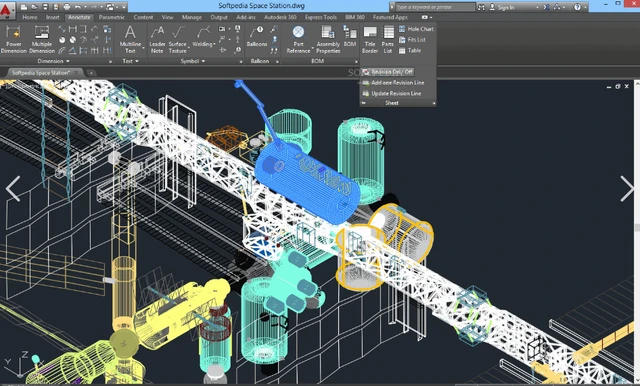The height and width of the screenshot is (386, 640).
Task: Open the Sign In dropdown arrow
Action: (x=537, y=7)
